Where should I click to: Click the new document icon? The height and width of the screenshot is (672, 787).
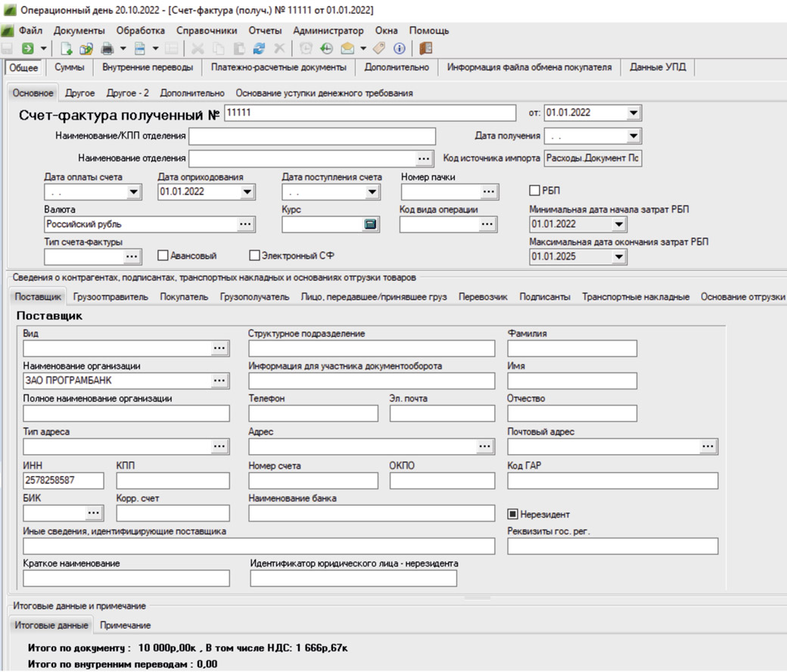point(67,48)
